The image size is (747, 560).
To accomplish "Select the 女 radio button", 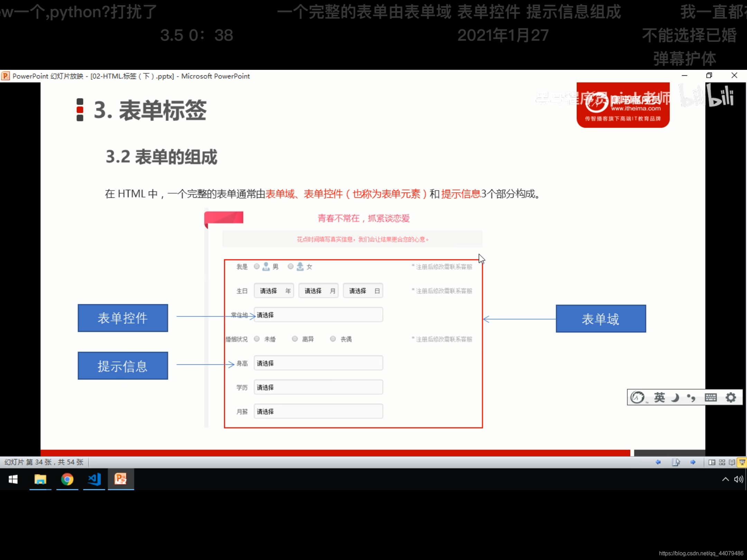I will [x=290, y=267].
